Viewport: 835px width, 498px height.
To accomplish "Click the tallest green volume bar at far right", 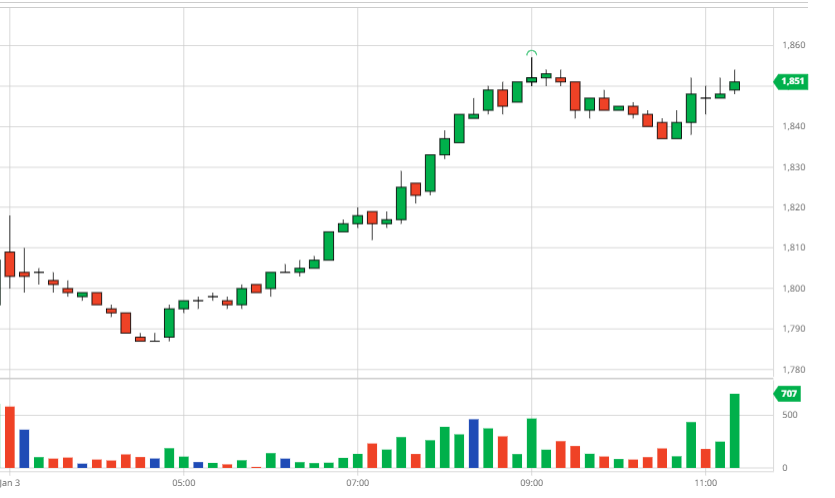I will click(734, 431).
